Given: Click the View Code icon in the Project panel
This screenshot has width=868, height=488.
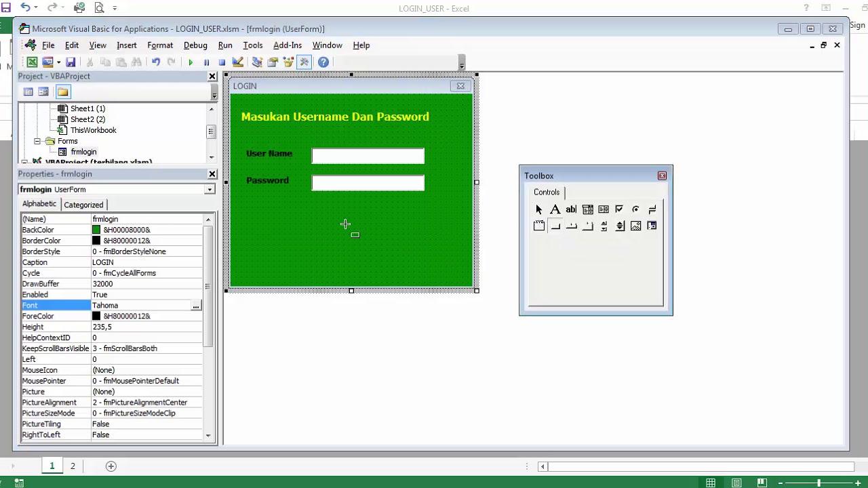Looking at the screenshot, I should (x=28, y=92).
